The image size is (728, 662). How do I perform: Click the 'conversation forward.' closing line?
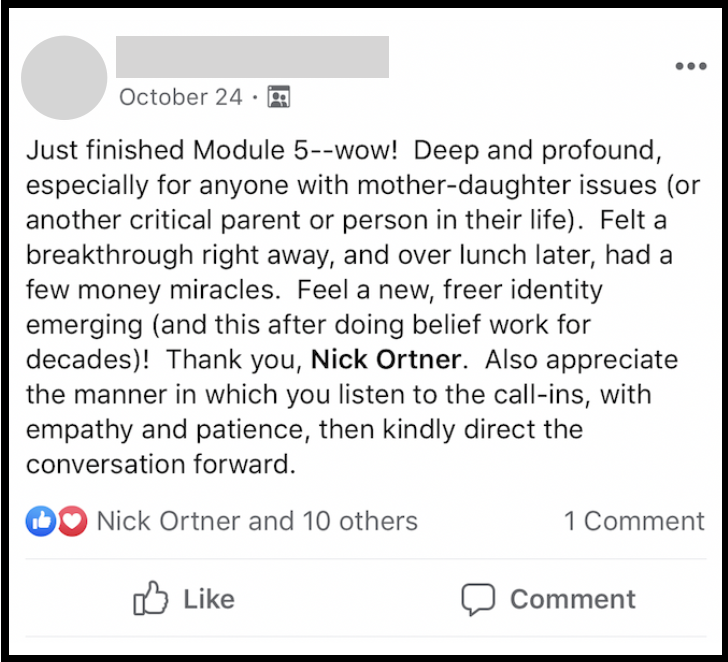(162, 465)
